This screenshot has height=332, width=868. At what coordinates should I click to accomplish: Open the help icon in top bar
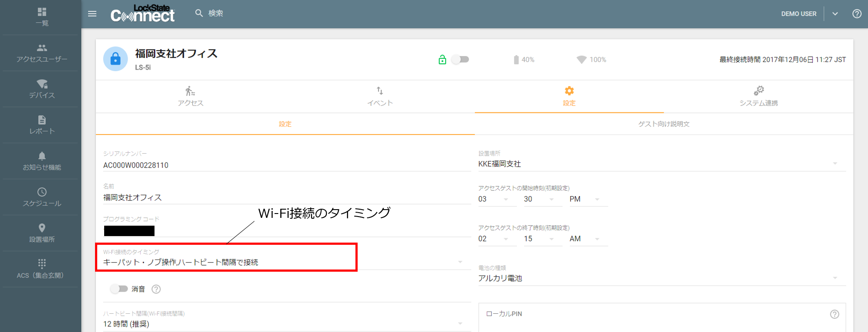click(857, 14)
